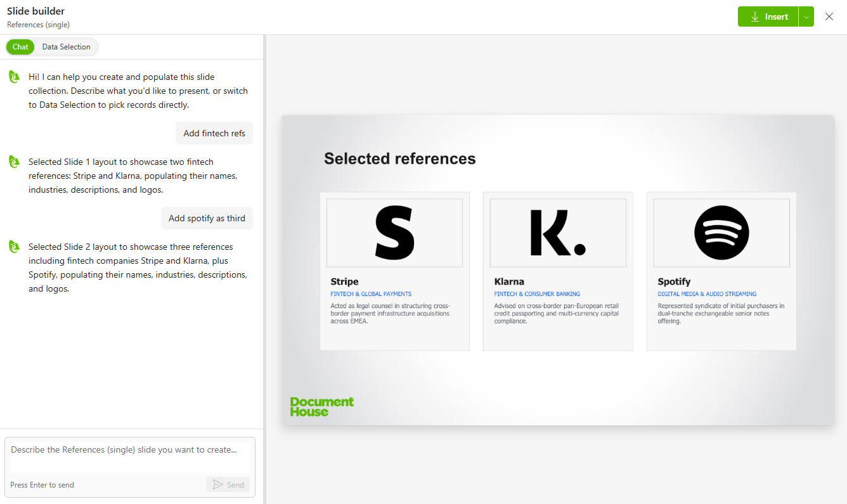Click the green Insert button
The height and width of the screenshot is (504, 847).
(768, 17)
